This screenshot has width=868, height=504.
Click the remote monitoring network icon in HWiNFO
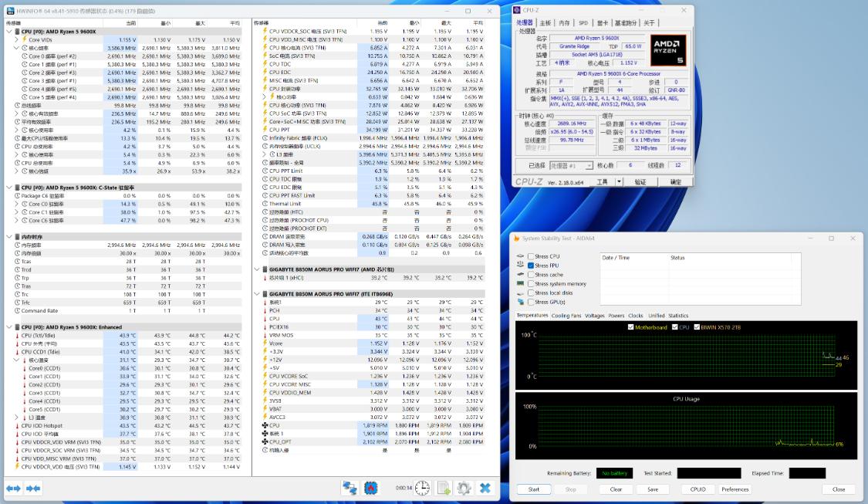pos(349,488)
